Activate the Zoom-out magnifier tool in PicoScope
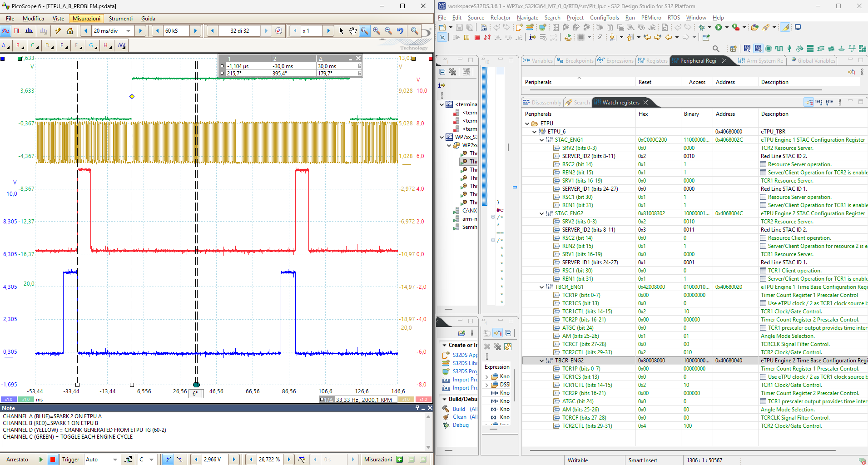Screen dimensions: 868x465 point(388,31)
